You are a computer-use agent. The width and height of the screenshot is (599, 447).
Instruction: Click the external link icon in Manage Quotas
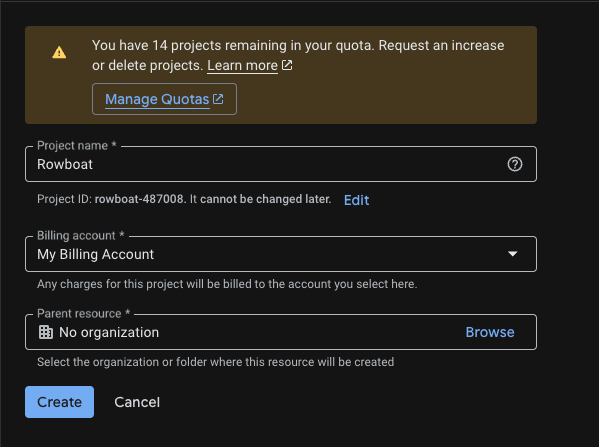[218, 99]
